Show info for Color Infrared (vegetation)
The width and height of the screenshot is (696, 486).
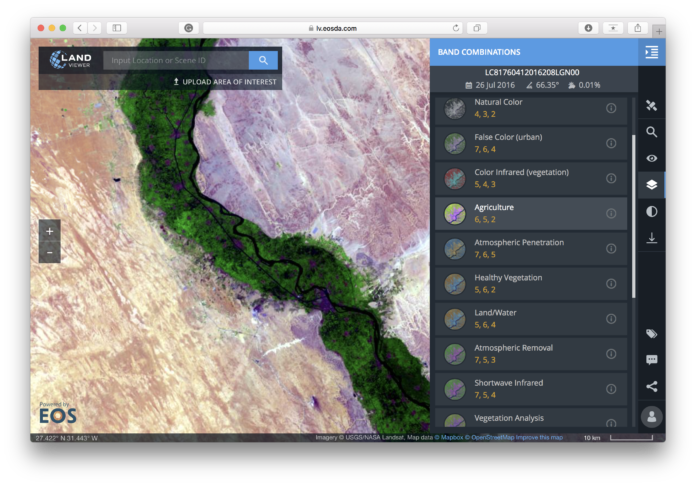611,178
